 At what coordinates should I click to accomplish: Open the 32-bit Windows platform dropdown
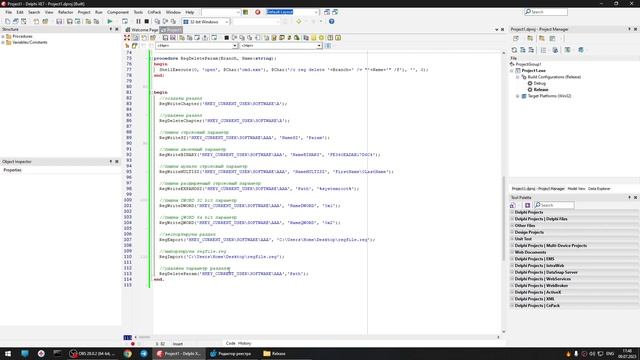click(x=227, y=22)
